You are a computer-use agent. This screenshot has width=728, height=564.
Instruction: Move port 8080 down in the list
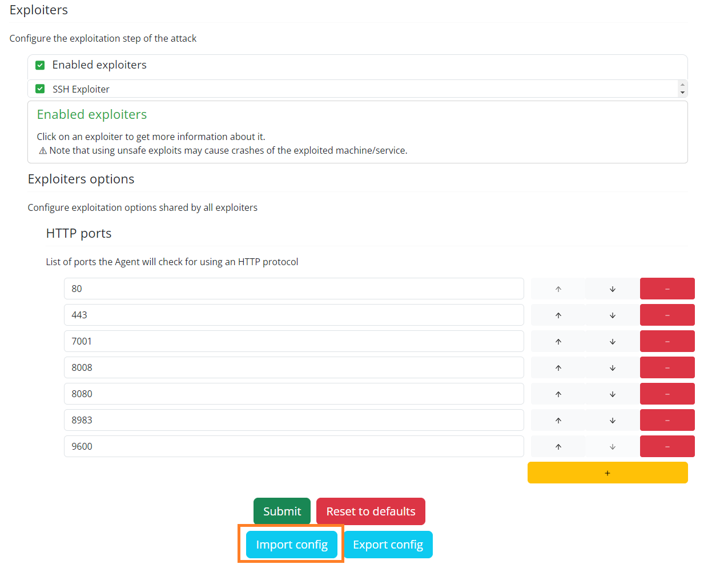point(612,394)
